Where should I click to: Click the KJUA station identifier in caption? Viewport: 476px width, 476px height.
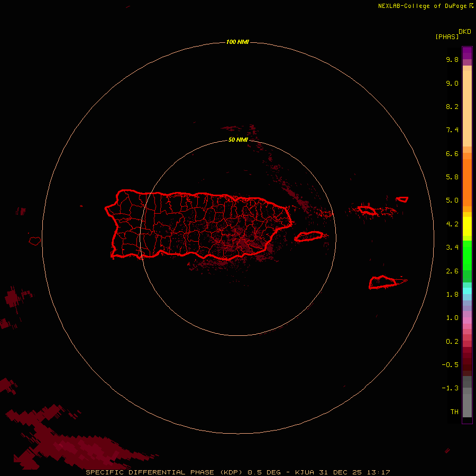coord(305,472)
